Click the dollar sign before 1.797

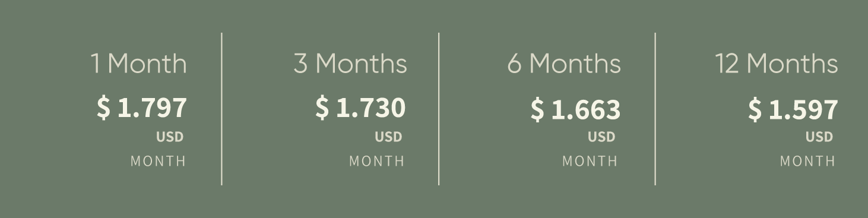tap(103, 108)
